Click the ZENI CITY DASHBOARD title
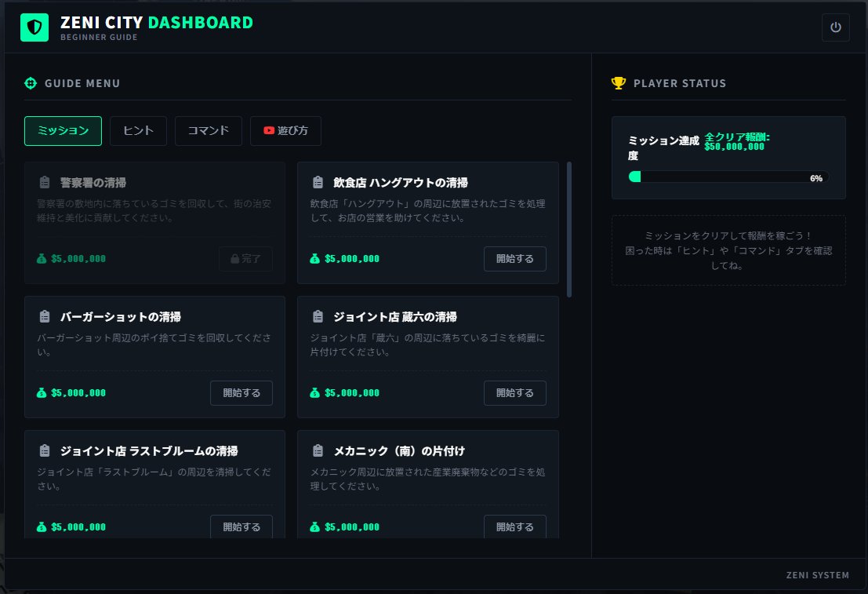Viewport: 868px width, 594px height. (157, 22)
